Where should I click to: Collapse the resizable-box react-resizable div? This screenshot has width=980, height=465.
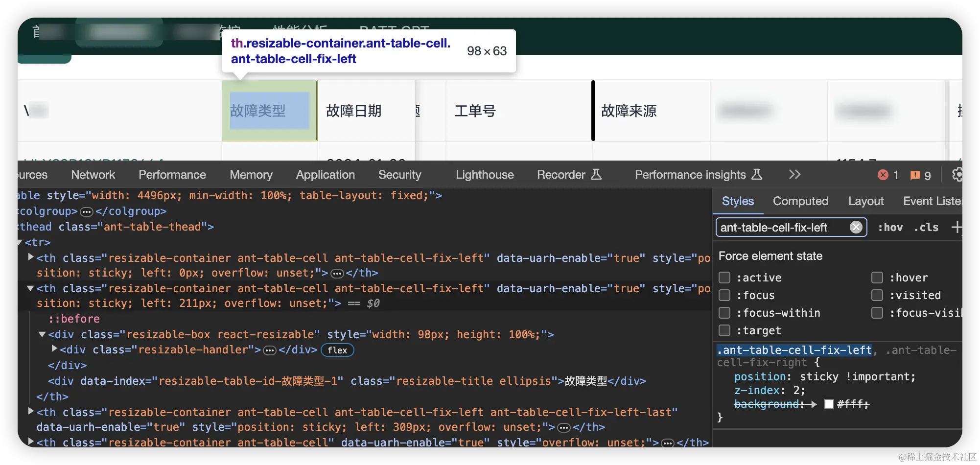42,334
